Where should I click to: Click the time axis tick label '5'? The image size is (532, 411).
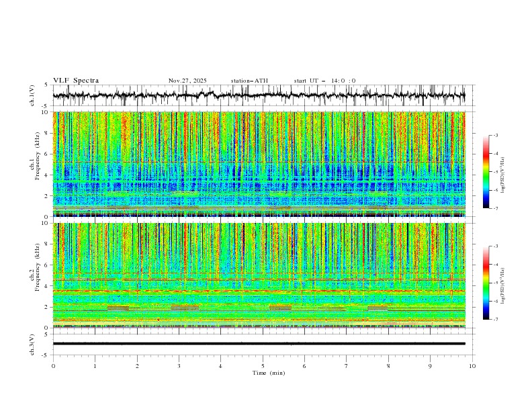tap(263, 366)
